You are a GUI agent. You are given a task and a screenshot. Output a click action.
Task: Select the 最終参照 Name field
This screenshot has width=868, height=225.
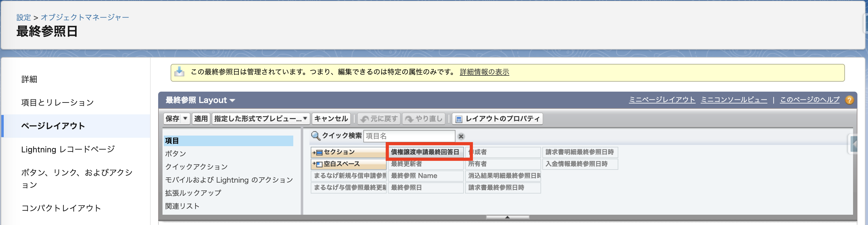(426, 176)
